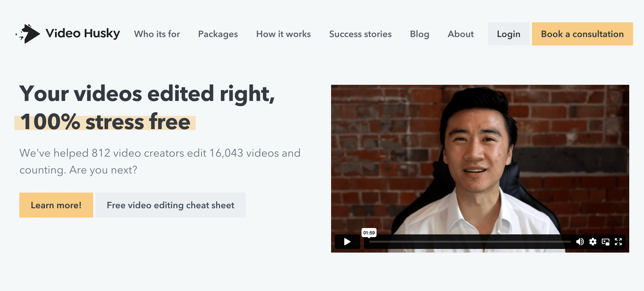This screenshot has width=644, height=291.
Task: Mute the video using the speaker icon
Action: [x=580, y=241]
